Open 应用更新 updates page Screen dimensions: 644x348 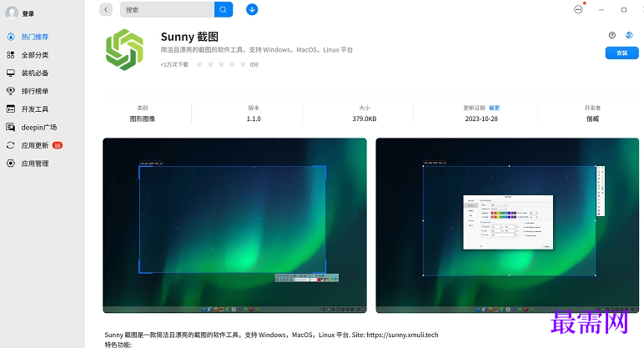pos(35,145)
